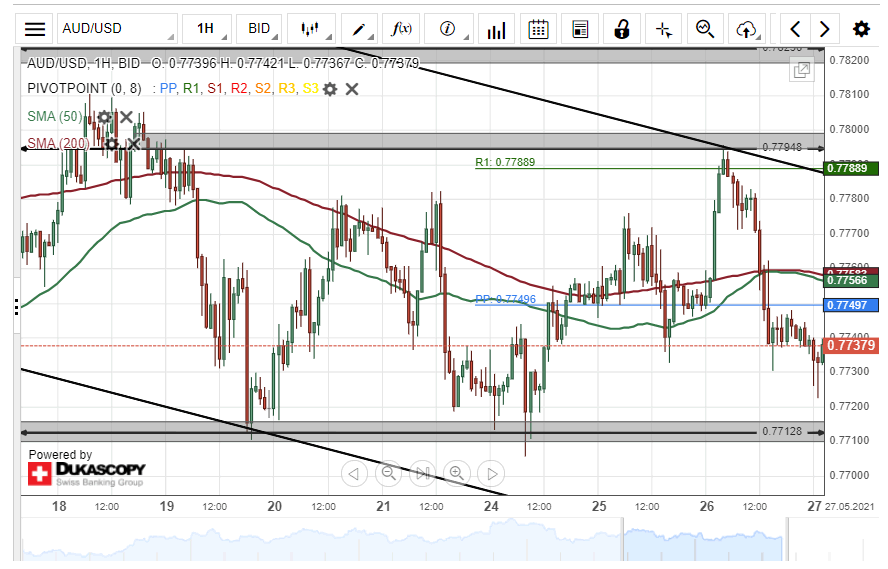Screen dimensions: 888x569
Task: Toggle the crosshair cursor tool
Action: click(663, 28)
